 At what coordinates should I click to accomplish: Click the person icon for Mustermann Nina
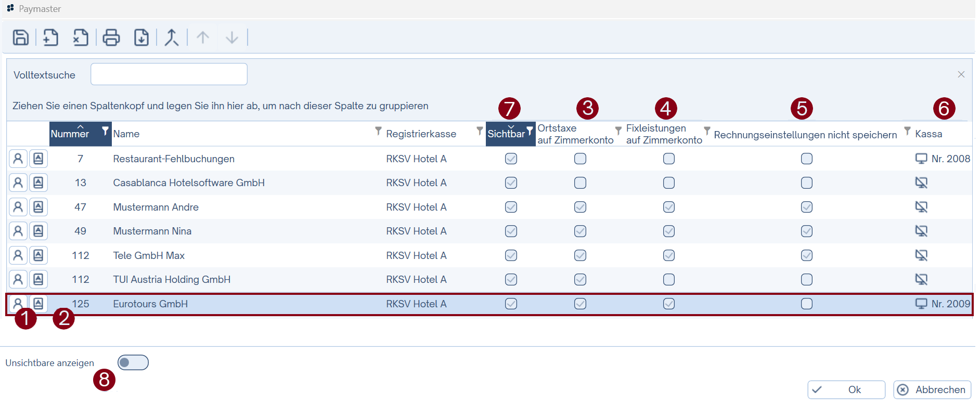point(18,231)
